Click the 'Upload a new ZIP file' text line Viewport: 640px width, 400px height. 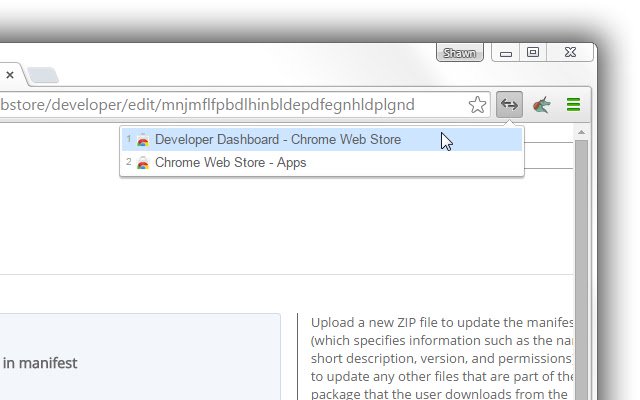click(x=442, y=322)
